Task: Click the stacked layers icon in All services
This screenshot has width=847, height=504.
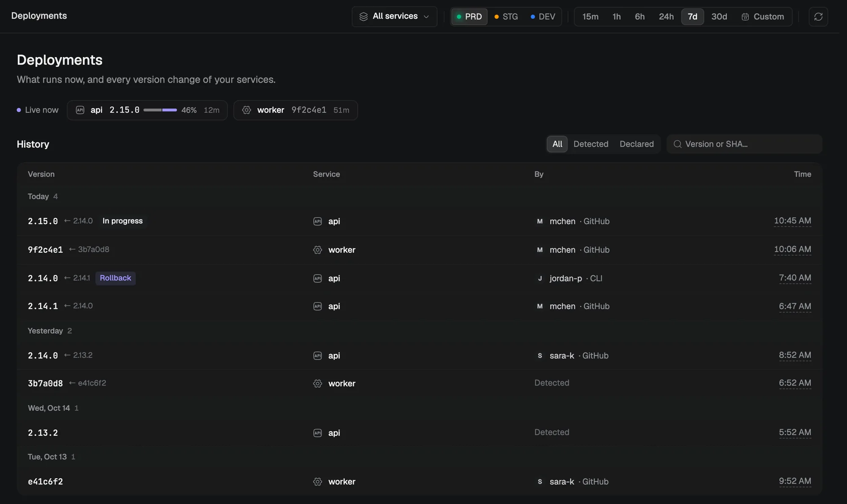Action: pos(363,17)
